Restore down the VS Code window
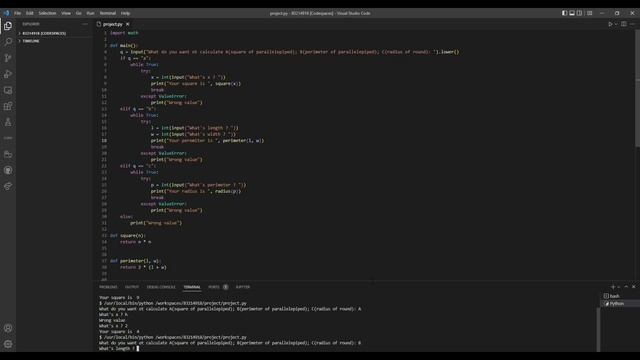Viewport: 640px width, 360px height. click(x=617, y=13)
